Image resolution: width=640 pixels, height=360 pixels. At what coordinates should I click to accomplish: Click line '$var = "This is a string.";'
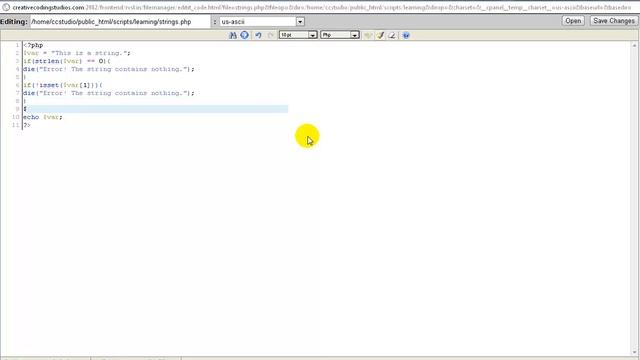tap(77, 53)
